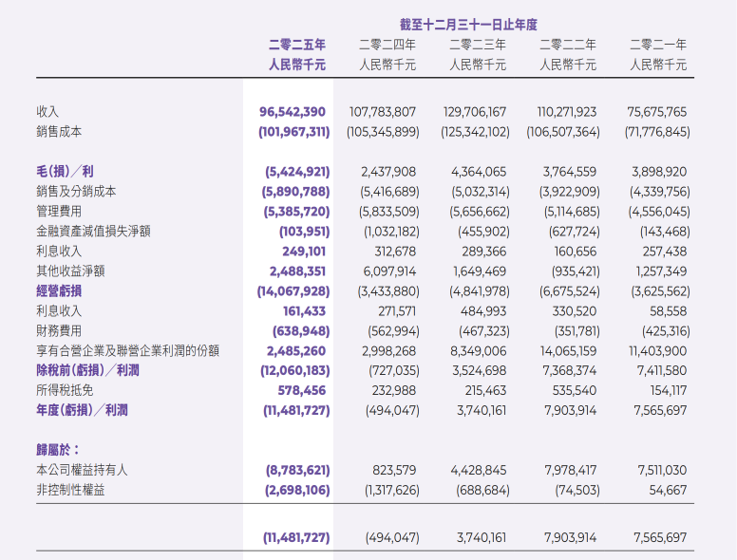Screen dimensions: 737x560
Task: Select the 享有合營企業及聯營企業利潤的份額 label
Action: point(128,351)
